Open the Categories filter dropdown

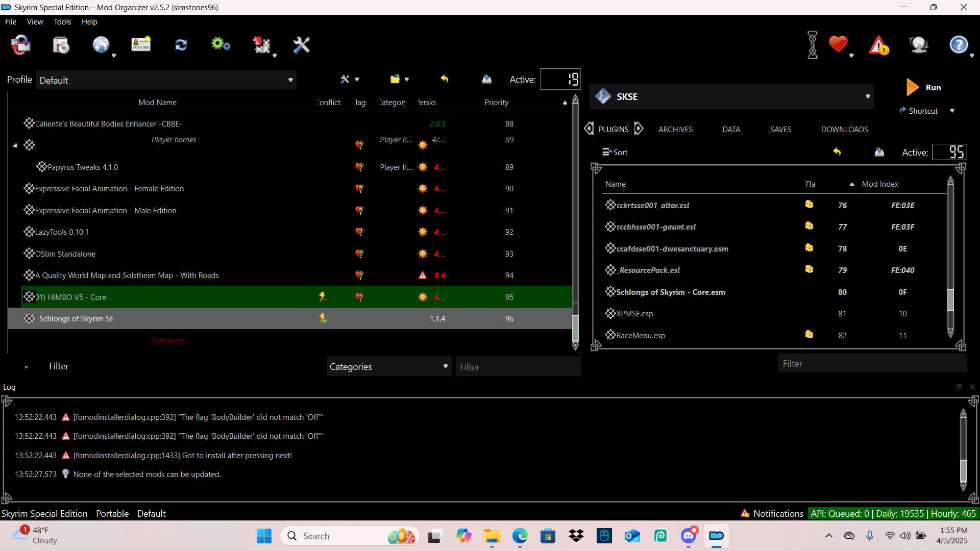pos(389,366)
